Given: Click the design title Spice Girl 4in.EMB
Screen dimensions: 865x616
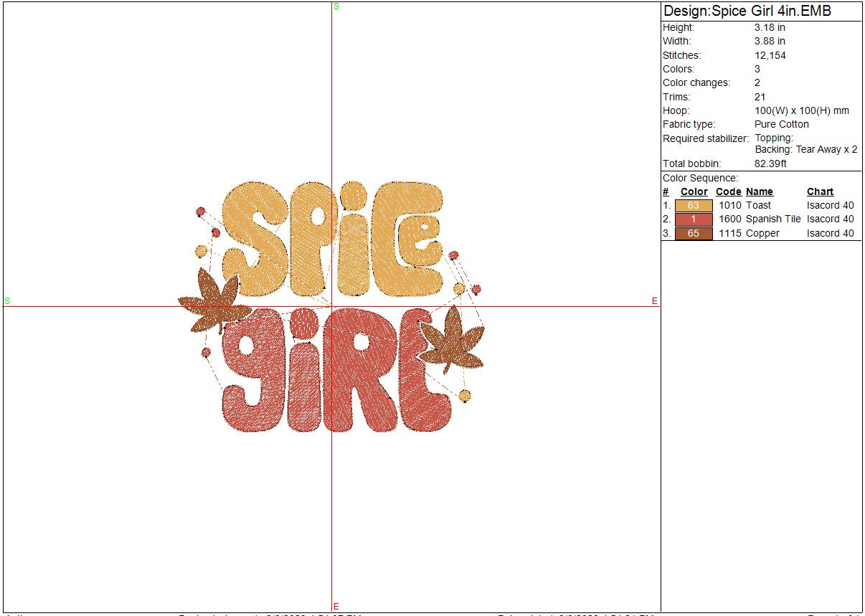Looking at the screenshot, I should [747, 11].
